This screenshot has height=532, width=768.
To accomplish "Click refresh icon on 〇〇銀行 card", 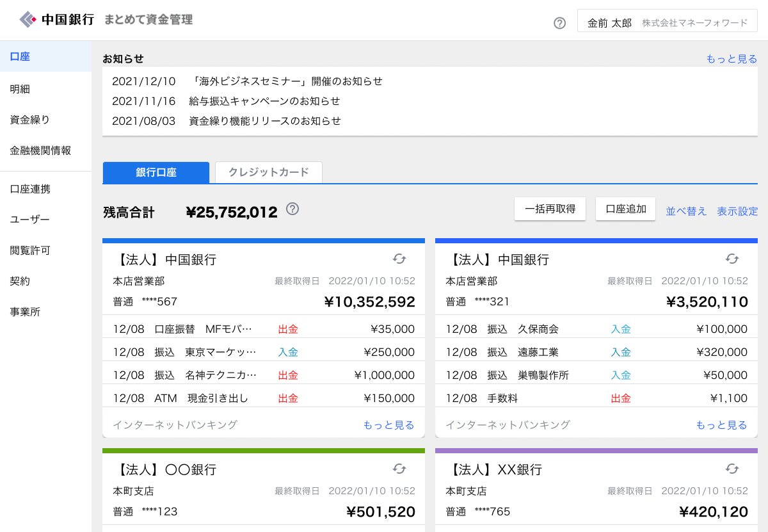I will pos(399,469).
